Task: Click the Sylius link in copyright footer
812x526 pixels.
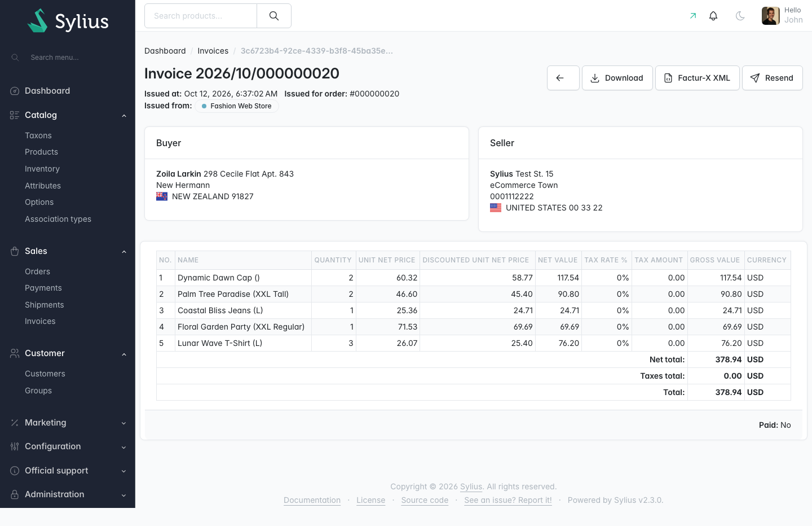Action: 471,486
